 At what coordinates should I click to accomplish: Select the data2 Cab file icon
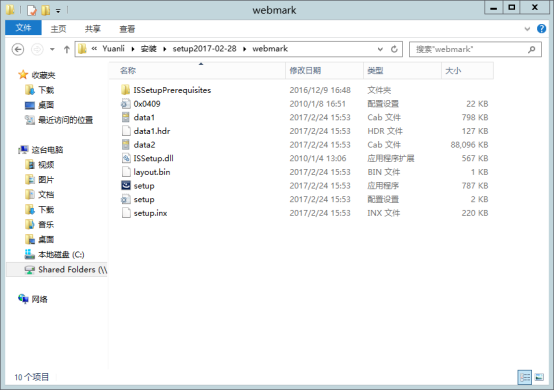[125, 144]
